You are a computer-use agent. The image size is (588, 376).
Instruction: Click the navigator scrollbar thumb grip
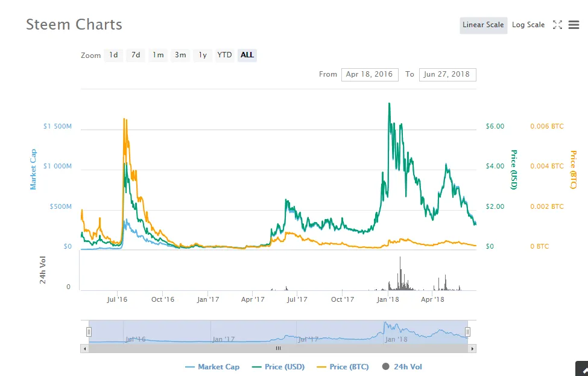(x=278, y=349)
